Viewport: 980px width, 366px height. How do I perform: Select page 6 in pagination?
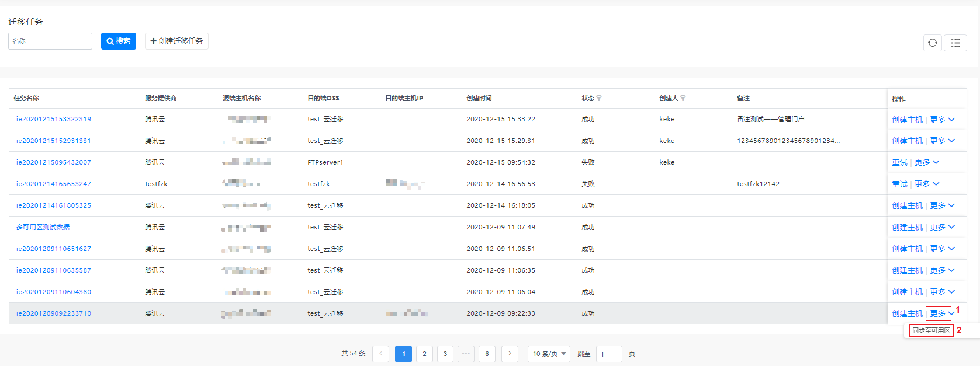pyautogui.click(x=487, y=354)
